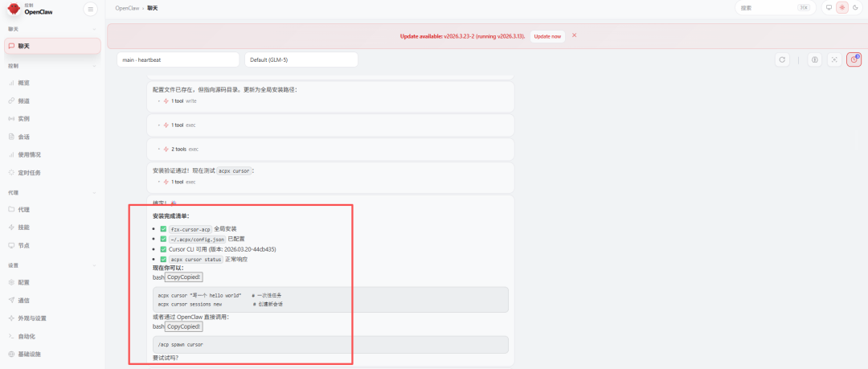Screen dimensions: 868x369
Task: Collapse the 控制 sidebar section chevron
Action: pos(94,66)
